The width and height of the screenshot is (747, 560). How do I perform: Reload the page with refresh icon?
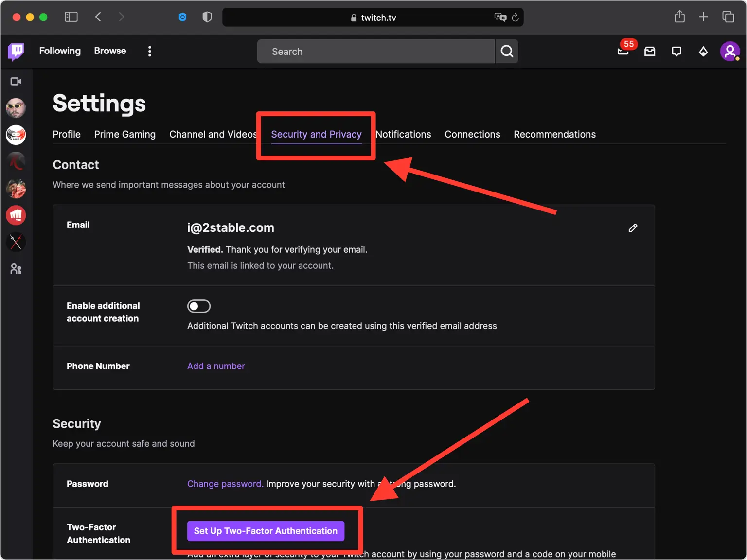pos(516,17)
